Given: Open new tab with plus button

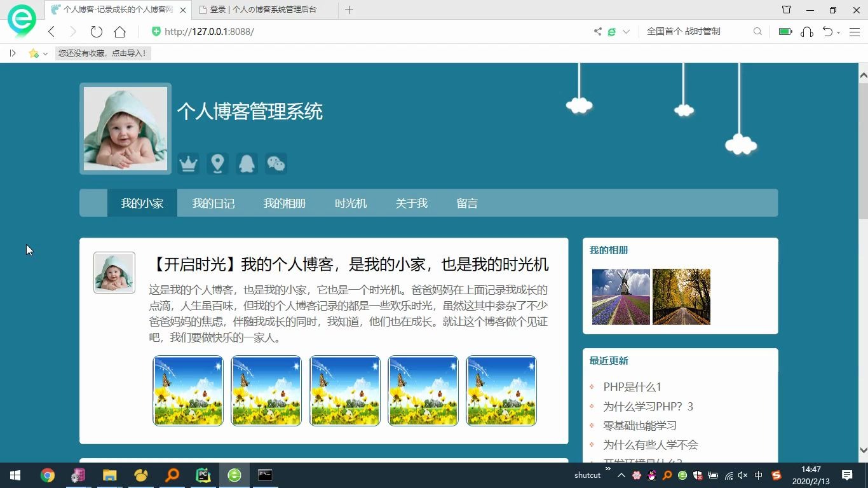Looking at the screenshot, I should tap(349, 10).
